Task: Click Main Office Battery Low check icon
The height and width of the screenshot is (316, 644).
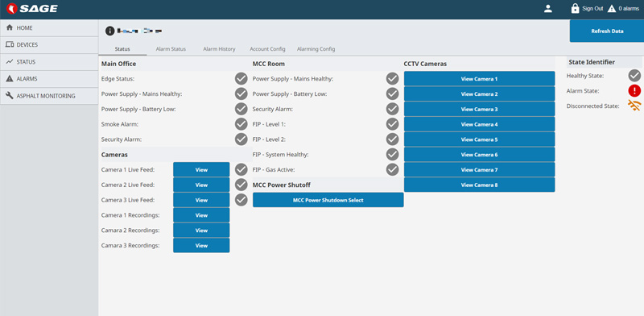Action: pyautogui.click(x=241, y=109)
